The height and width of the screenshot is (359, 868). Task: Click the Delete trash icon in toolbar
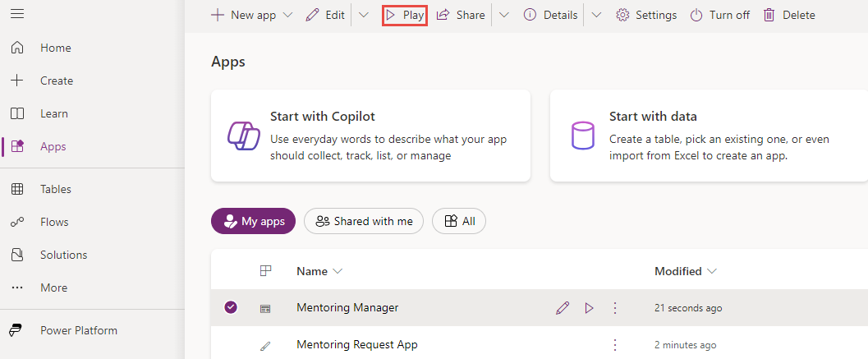pyautogui.click(x=769, y=15)
